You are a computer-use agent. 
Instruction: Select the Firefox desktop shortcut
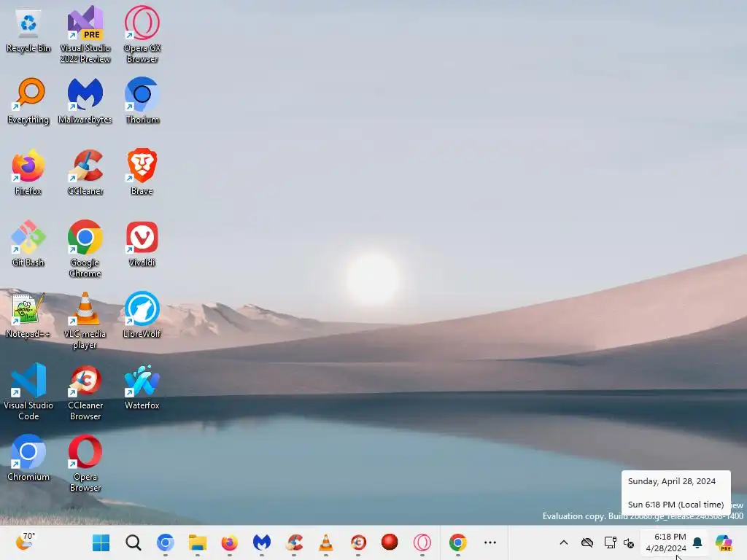click(28, 172)
